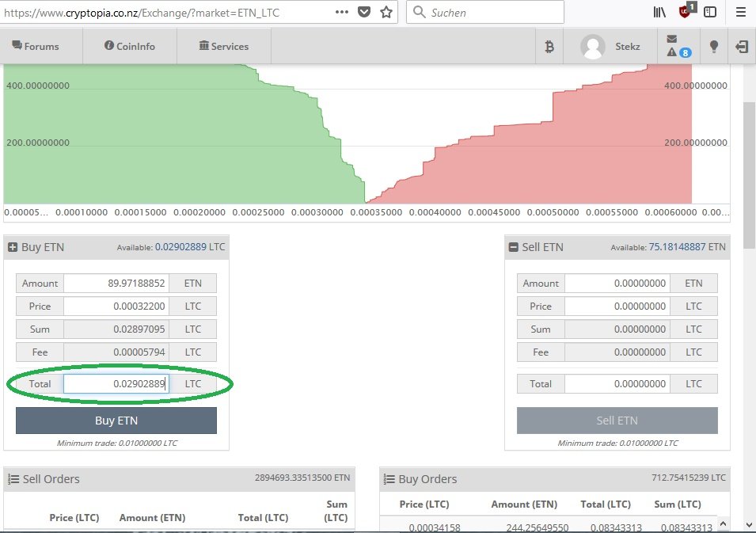Screen dimensions: 756x533
Task: Open the Forums menu item
Action: click(x=36, y=46)
